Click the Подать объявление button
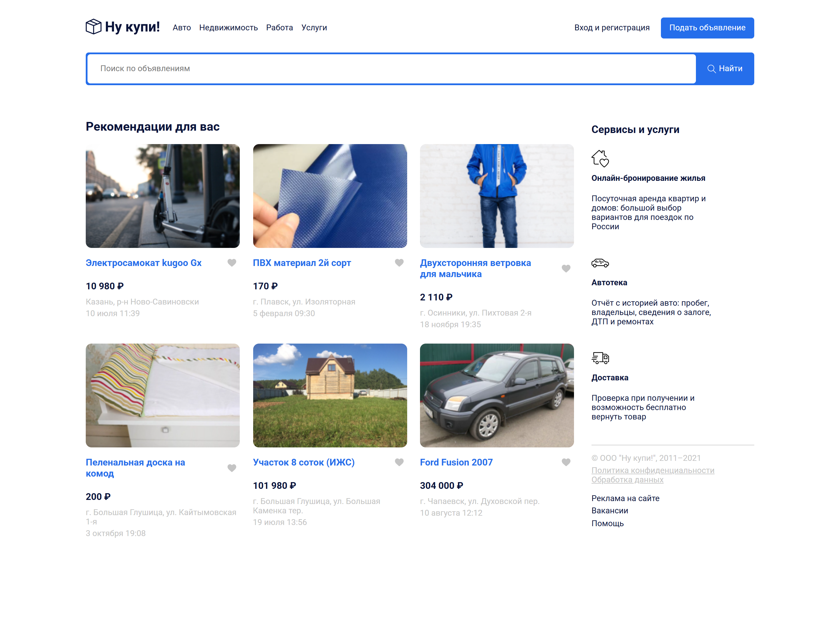The height and width of the screenshot is (630, 840). 707,28
